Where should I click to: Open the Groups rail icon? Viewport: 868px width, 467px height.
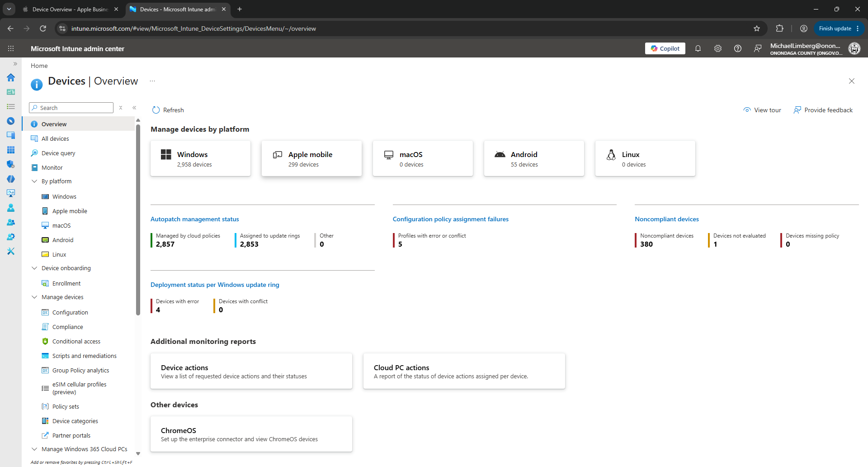click(11, 222)
